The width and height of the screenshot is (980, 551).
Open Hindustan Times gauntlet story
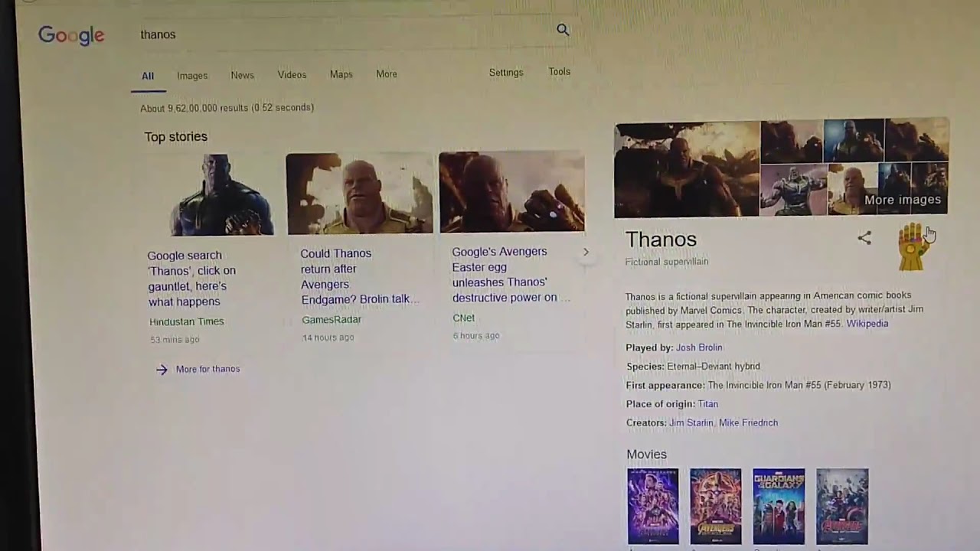coord(192,279)
